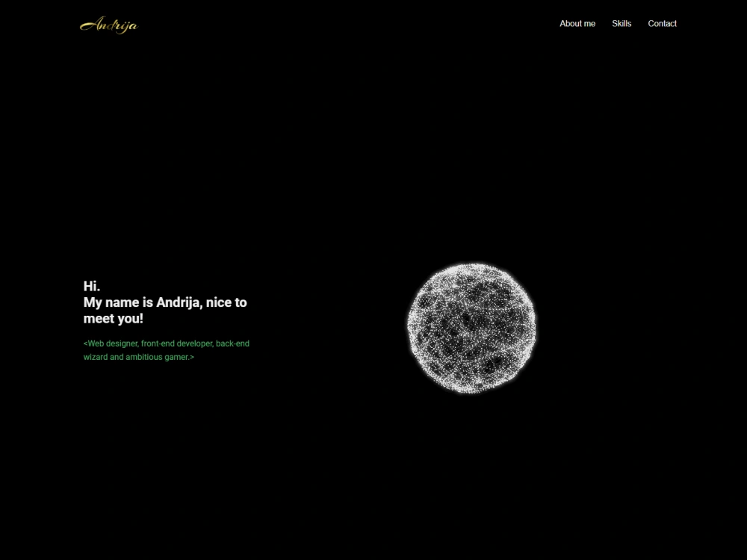Open the About me navigation link
Screen dimensions: 747x560
tap(577, 24)
